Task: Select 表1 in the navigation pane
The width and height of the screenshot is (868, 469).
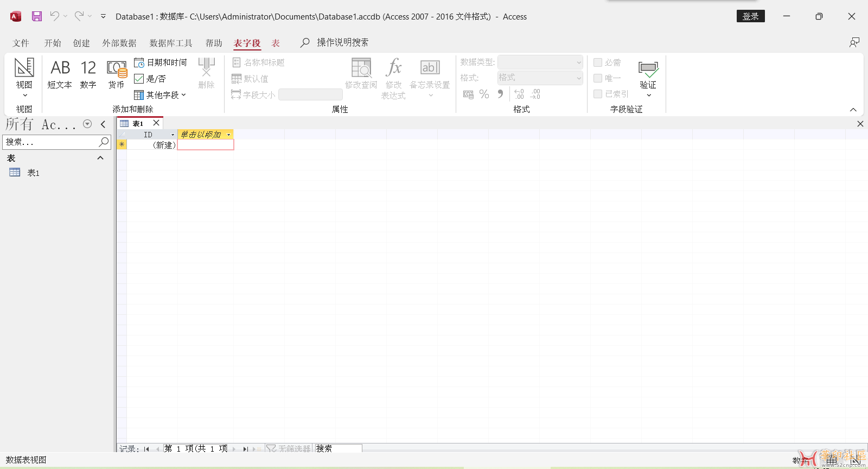Action: click(x=34, y=173)
